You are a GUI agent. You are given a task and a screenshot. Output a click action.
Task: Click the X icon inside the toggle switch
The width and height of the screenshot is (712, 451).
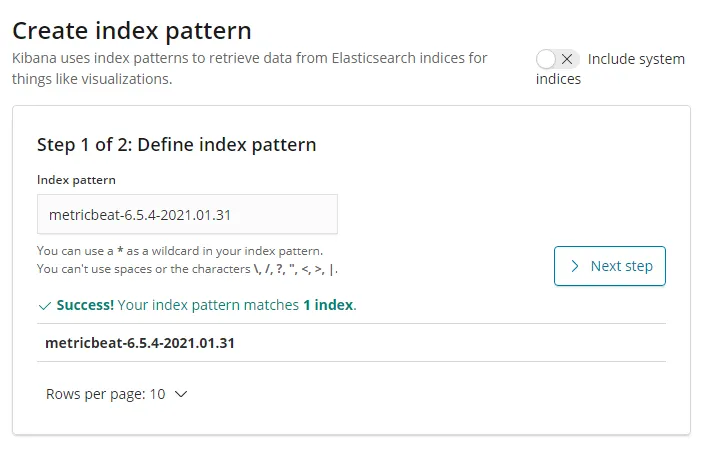click(567, 59)
